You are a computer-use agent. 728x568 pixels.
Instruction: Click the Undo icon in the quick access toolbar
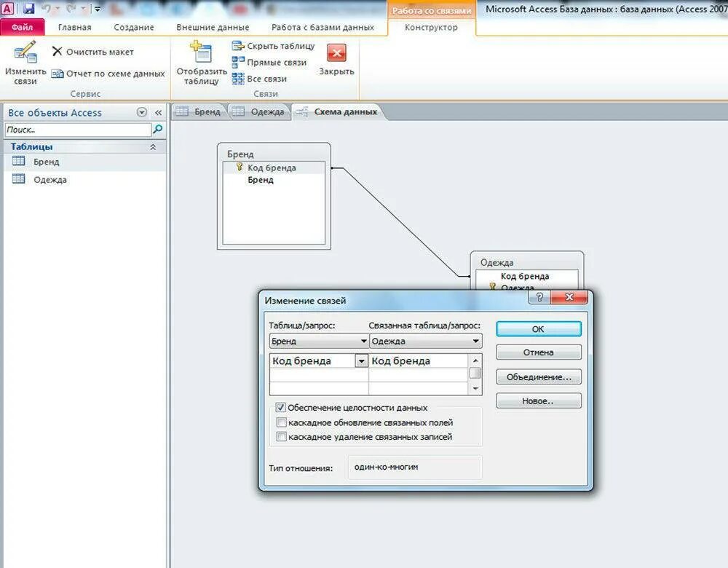[x=47, y=8]
